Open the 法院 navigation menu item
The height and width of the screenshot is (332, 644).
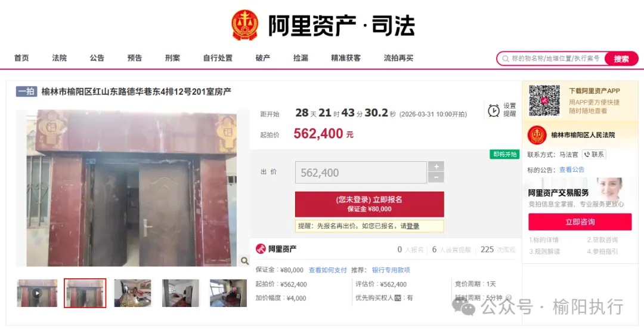click(59, 58)
